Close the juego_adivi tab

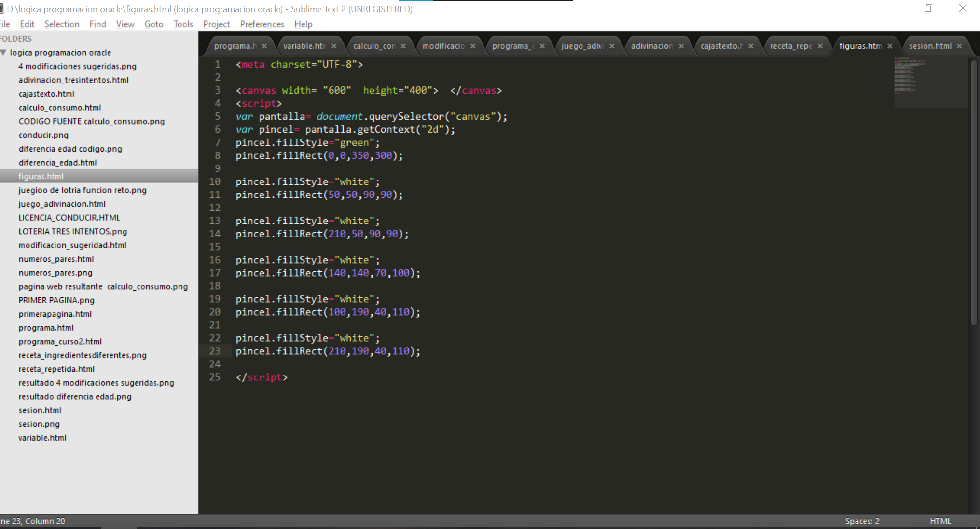tap(612, 46)
